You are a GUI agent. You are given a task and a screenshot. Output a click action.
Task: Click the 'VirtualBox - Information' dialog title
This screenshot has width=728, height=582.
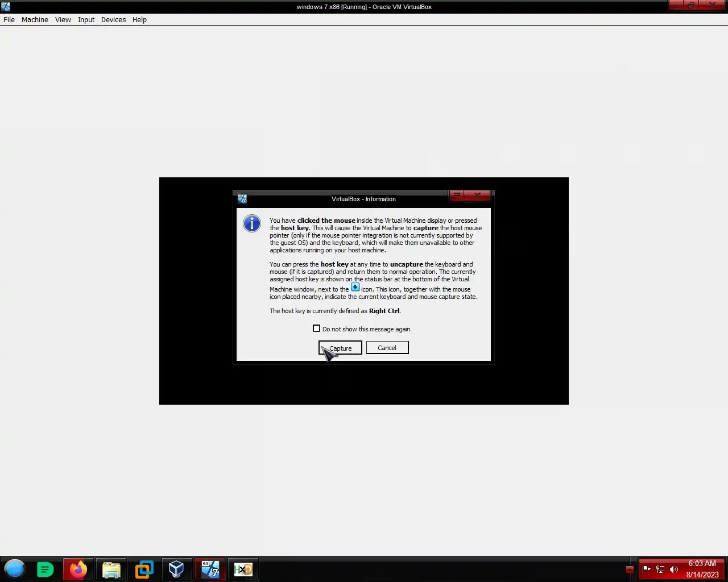[363, 199]
